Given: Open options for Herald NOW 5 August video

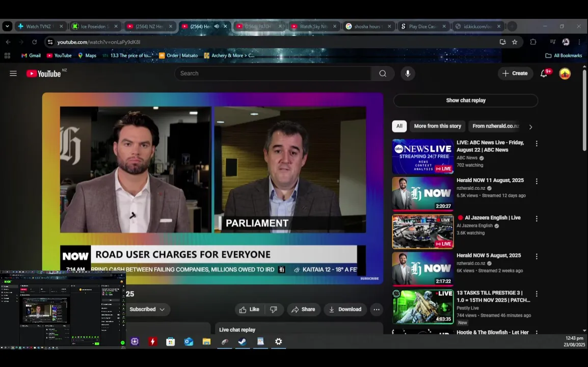Looking at the screenshot, I should coord(537,256).
